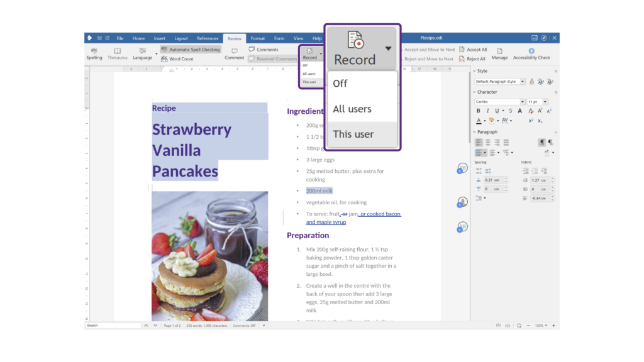Click the Reject All changes icon
This screenshot has height=362, width=644.
point(472,59)
